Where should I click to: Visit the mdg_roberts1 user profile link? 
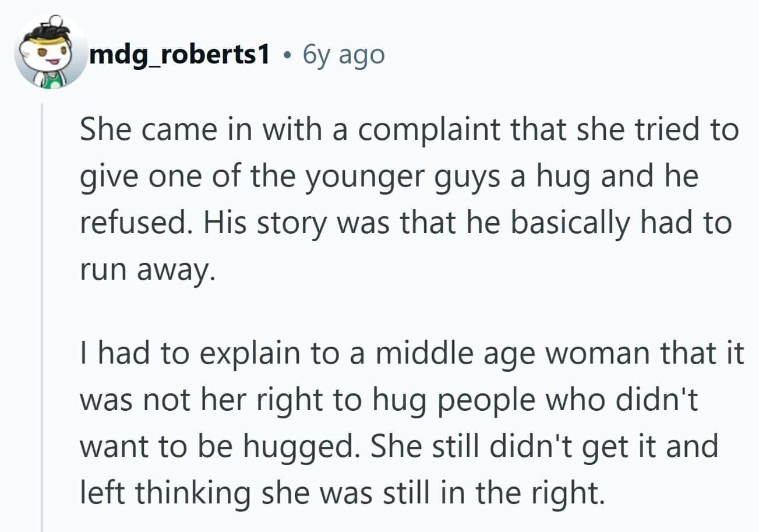tap(181, 55)
